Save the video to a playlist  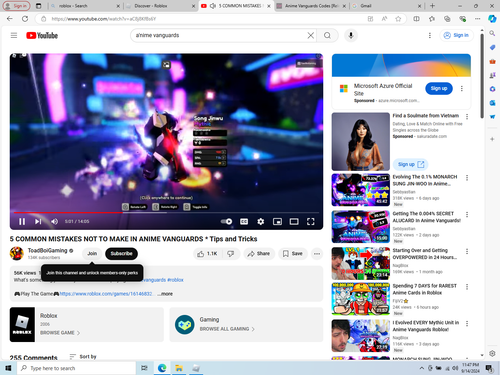293,254
